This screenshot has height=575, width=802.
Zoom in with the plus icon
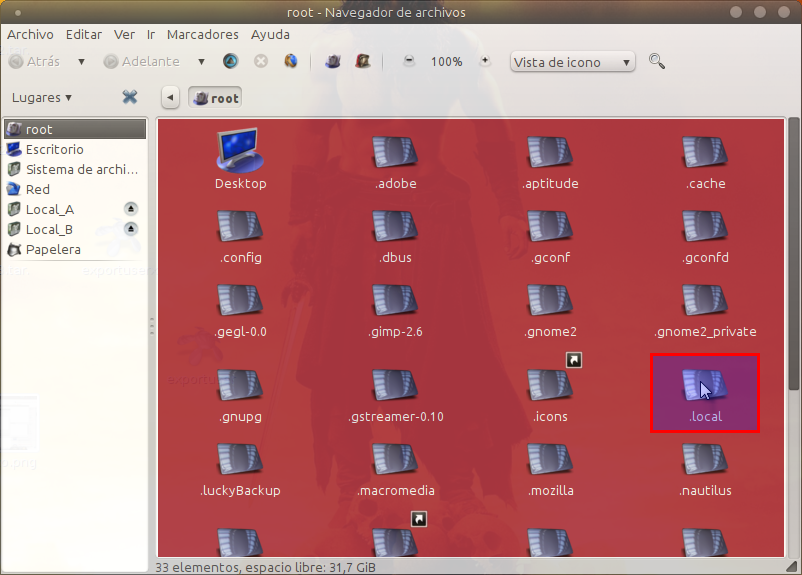(485, 61)
